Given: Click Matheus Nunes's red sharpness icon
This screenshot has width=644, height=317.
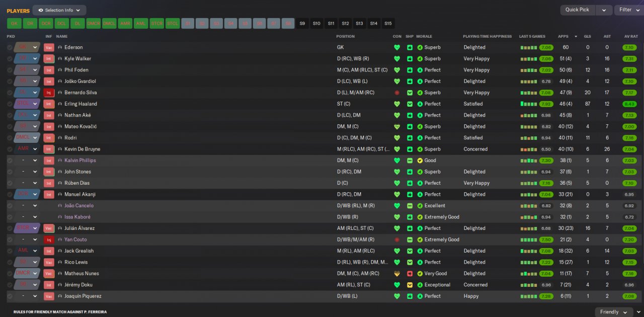Looking at the screenshot, I should tap(410, 274).
